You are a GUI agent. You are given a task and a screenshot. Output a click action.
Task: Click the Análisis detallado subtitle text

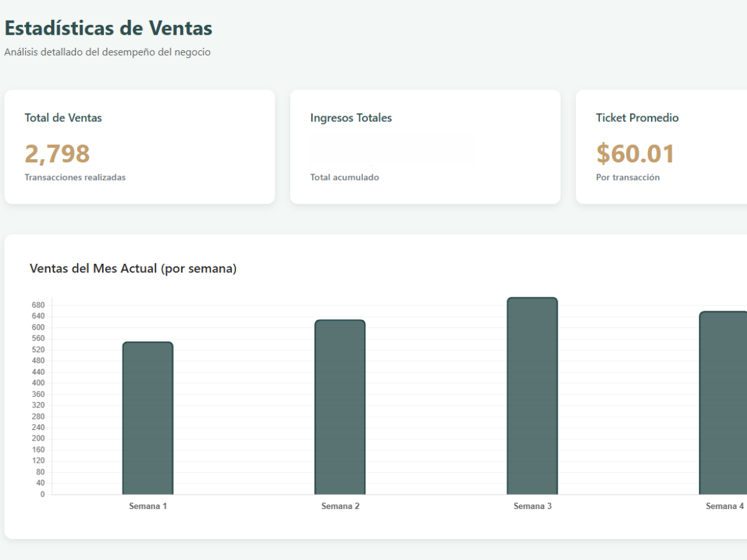click(107, 52)
